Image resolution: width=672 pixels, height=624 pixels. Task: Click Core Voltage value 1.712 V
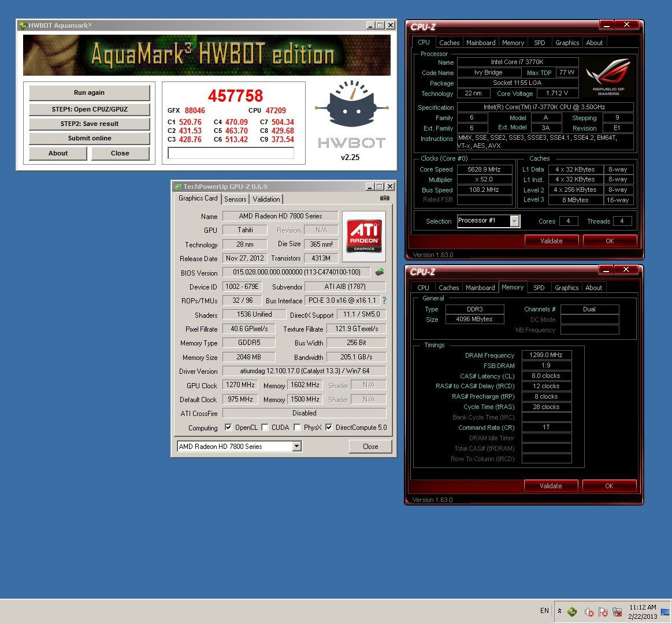(x=556, y=93)
